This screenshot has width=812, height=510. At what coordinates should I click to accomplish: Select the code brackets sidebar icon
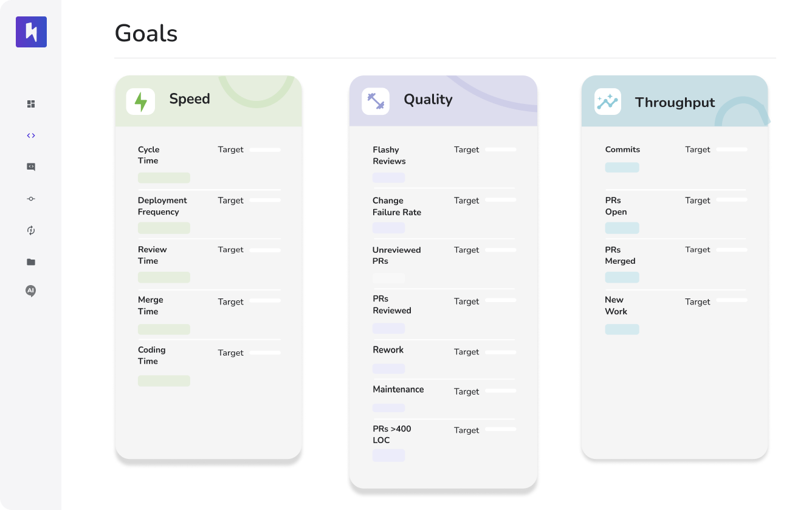point(31,136)
